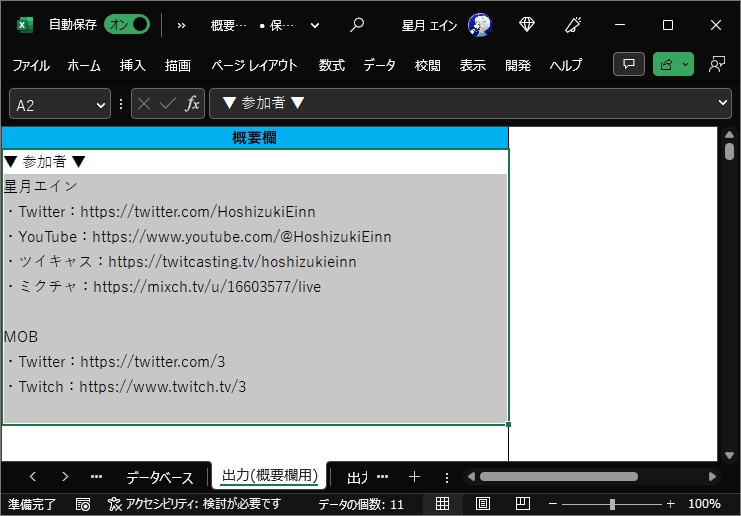Click the macro record status bar icon

pyautogui.click(x=83, y=504)
